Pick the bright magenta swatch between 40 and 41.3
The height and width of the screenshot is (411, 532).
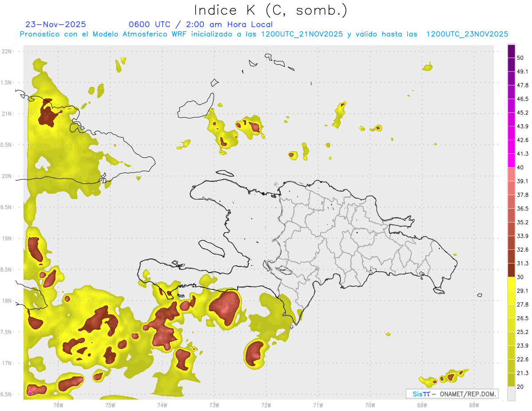point(511,160)
